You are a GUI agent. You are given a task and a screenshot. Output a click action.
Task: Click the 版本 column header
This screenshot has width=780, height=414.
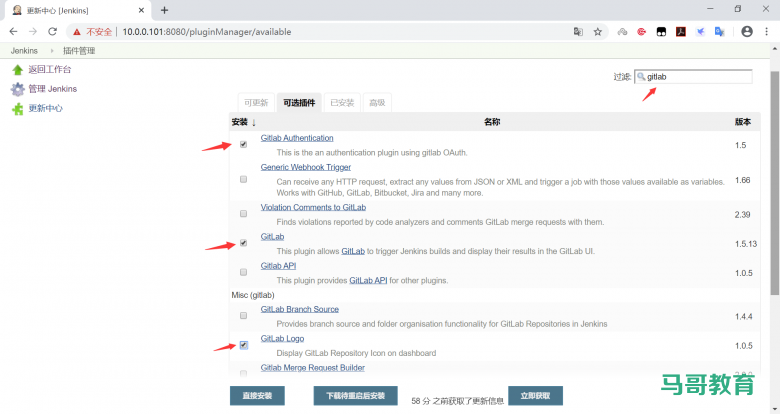(743, 122)
